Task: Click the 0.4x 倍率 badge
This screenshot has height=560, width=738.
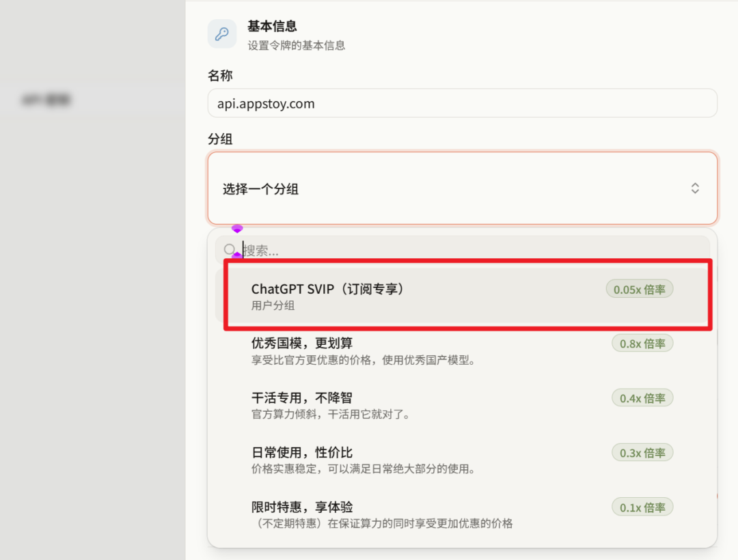Action: coord(642,398)
